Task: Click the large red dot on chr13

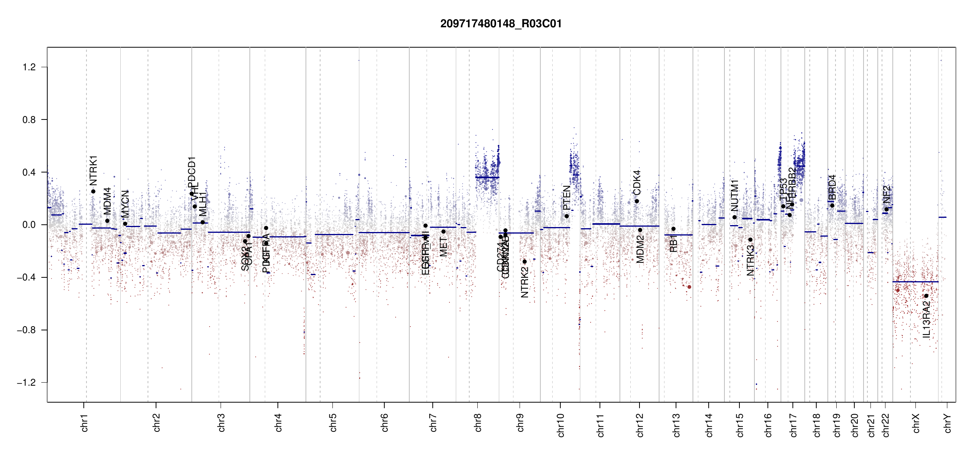Action: [x=689, y=287]
